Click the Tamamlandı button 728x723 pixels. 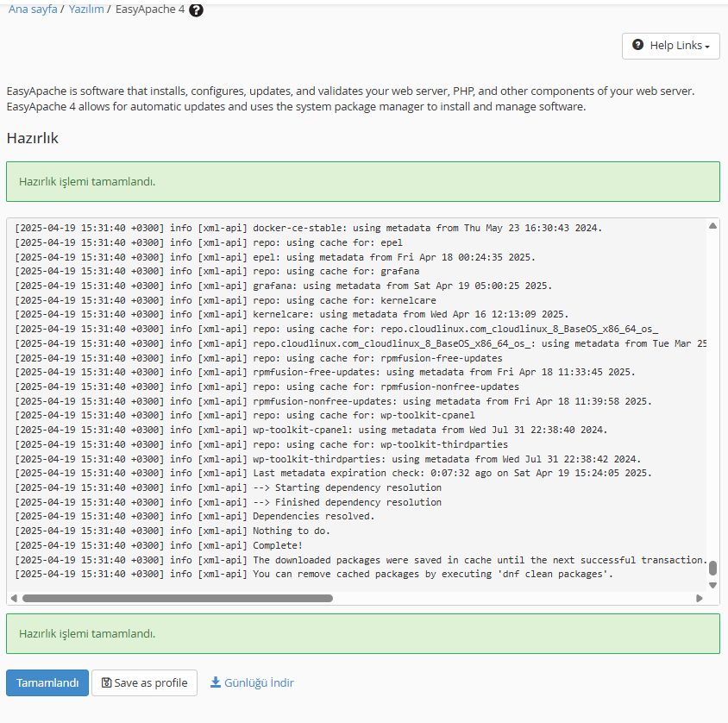click(47, 682)
